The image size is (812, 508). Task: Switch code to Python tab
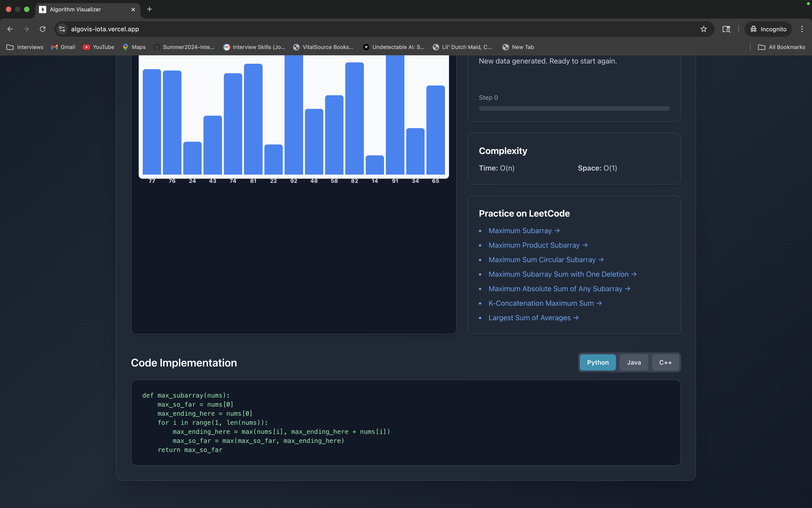(x=598, y=363)
